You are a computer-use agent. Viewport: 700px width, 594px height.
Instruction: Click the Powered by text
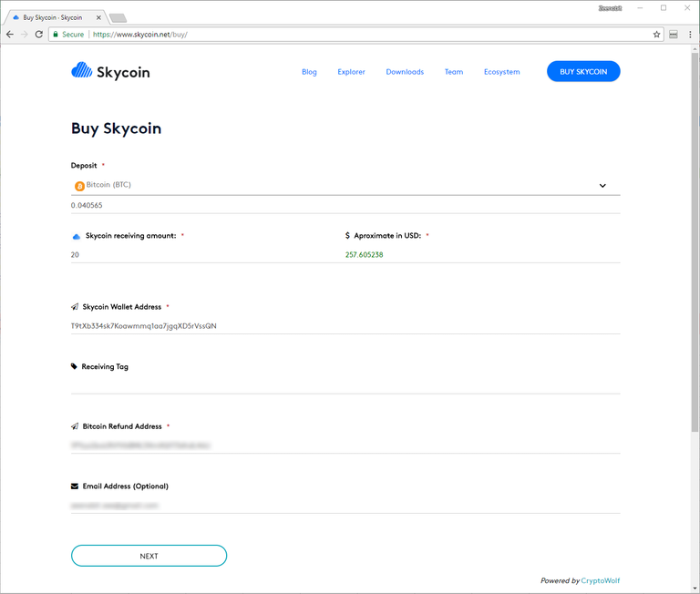tap(560, 580)
